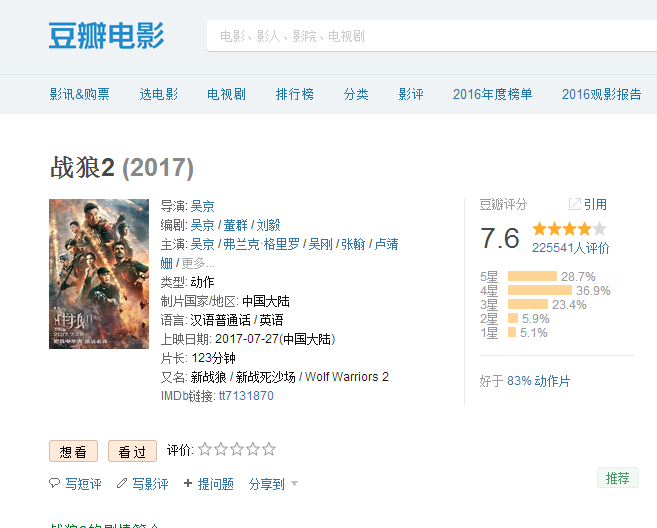Click the 提问题 link

(x=216, y=484)
